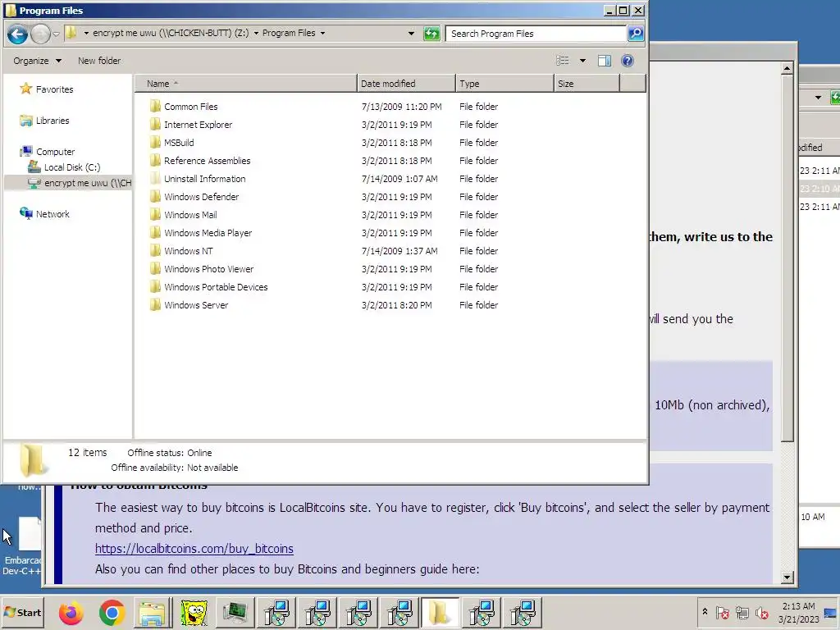Select the Windows Photo Viewer folder
Image resolution: width=840 pixels, height=630 pixels.
[x=209, y=269]
